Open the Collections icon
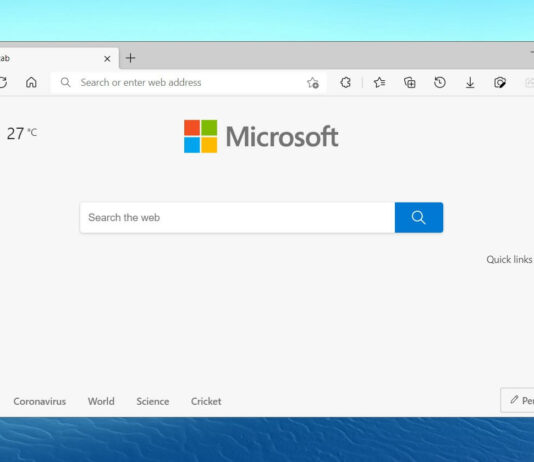Screen dimensions: 534x462 409,82
